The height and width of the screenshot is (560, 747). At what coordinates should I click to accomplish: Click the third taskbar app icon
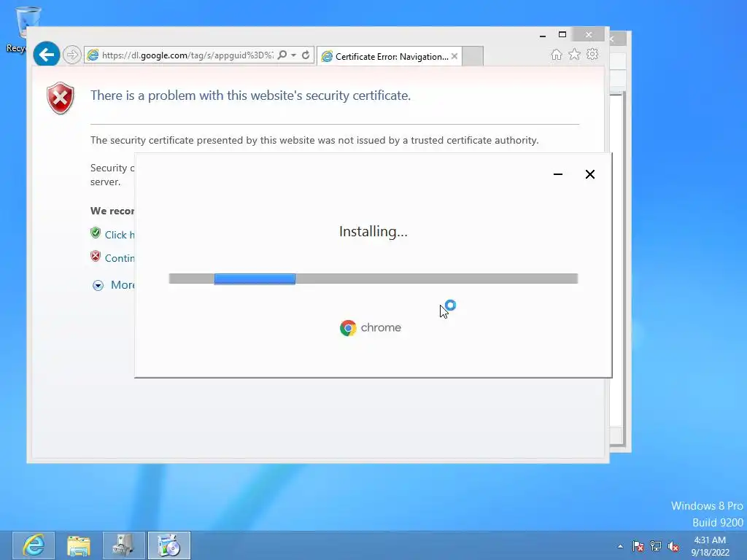[123, 545]
